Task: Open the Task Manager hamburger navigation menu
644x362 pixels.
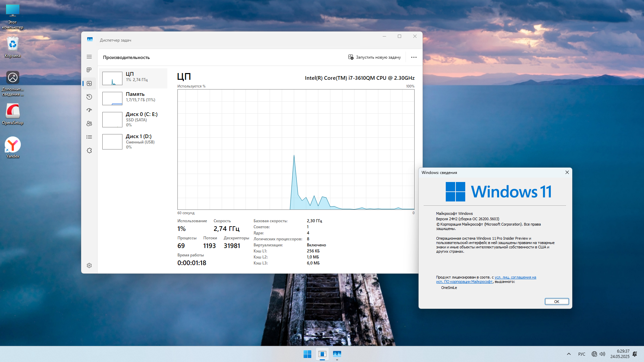Action: click(x=89, y=57)
